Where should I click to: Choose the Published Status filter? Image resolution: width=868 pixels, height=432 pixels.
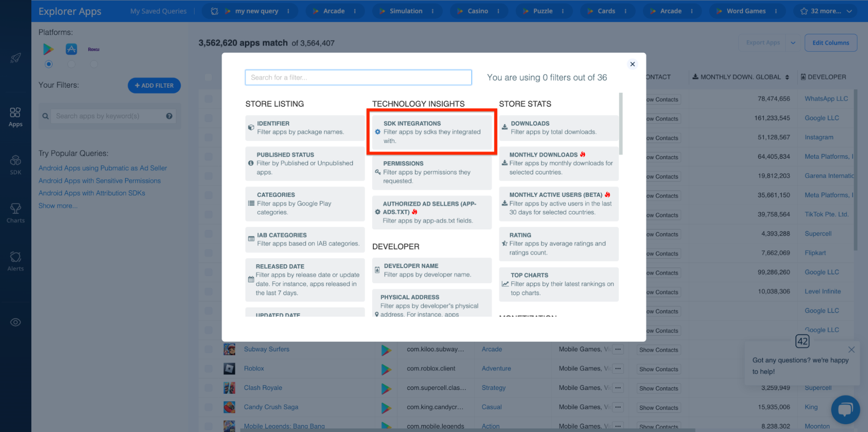(305, 164)
